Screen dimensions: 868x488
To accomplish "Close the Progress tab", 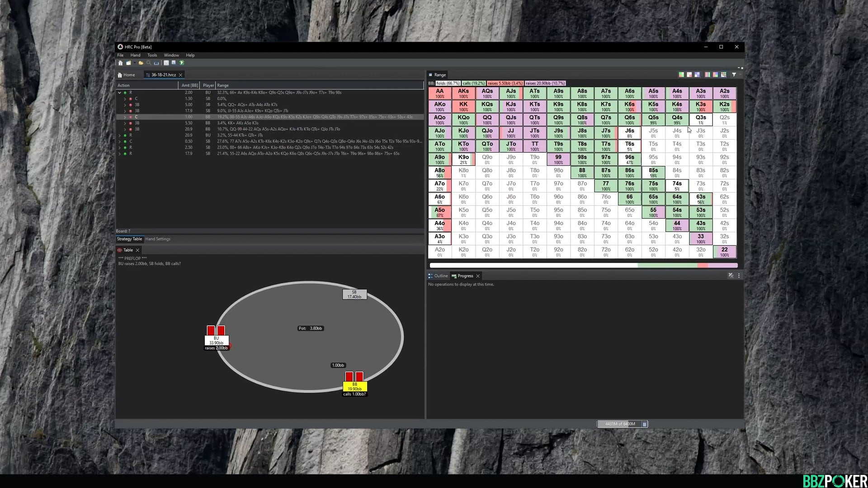I will pos(478,276).
